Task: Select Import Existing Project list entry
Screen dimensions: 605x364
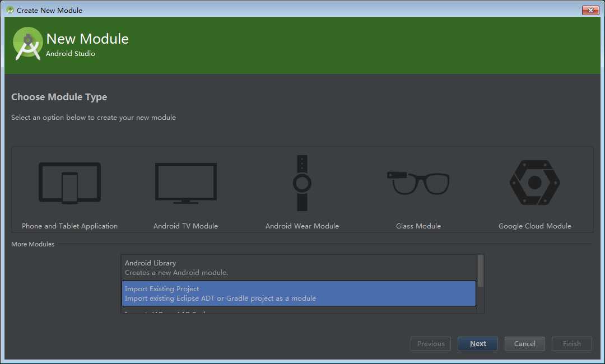Action: tap(299, 293)
